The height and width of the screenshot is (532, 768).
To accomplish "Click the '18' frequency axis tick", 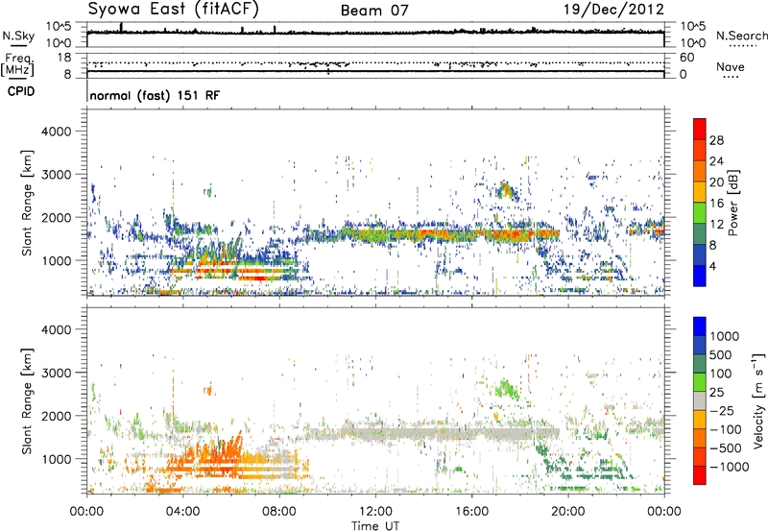I will coord(64,58).
